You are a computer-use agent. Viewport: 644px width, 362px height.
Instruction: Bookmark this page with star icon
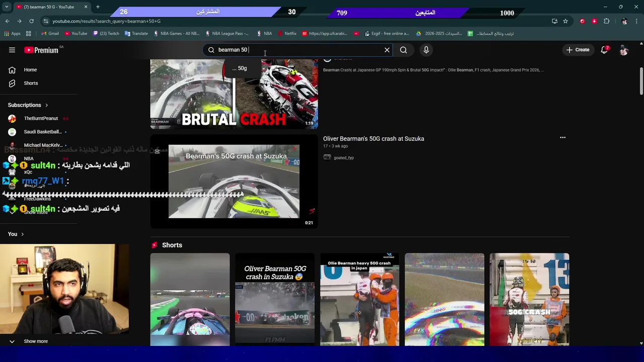566,21
